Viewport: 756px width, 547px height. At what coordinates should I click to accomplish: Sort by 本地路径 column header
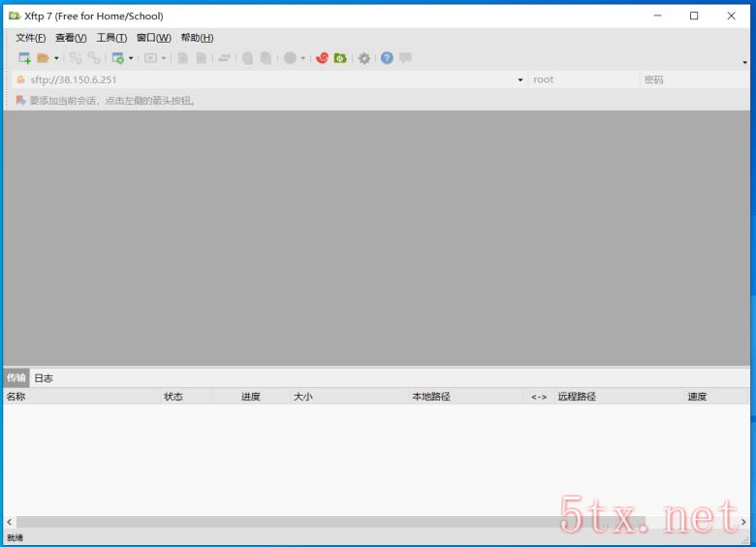click(466, 397)
